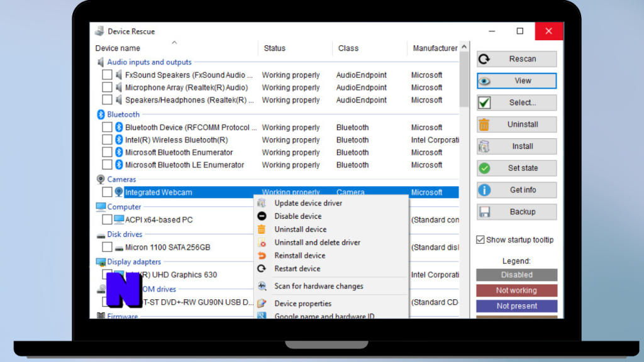Click the Bluetooth icon beside Intel(R) Wireless Bluetooth

(x=119, y=140)
